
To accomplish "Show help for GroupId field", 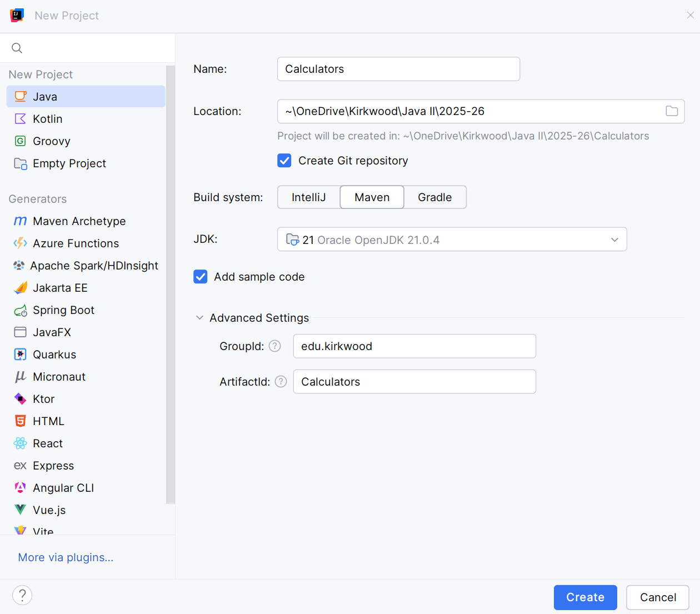I will [275, 346].
